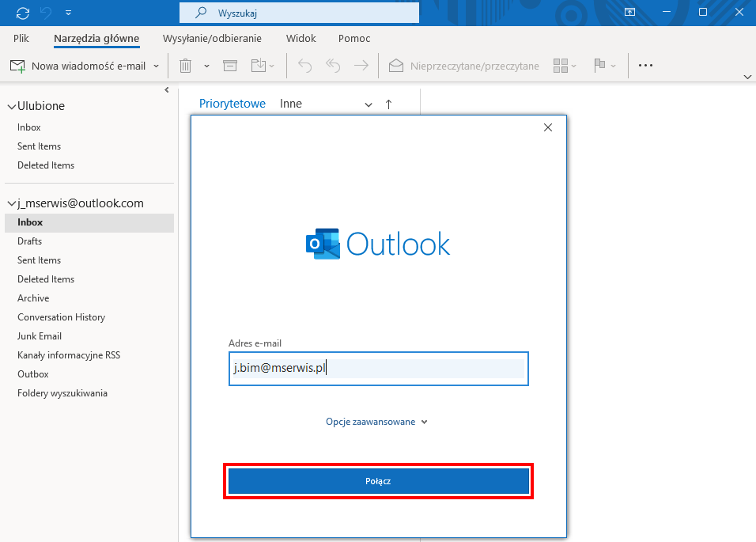Open the Nowa wiadomość e-mail dropdown arrow
Screen dimensions: 756x542
[x=157, y=66]
